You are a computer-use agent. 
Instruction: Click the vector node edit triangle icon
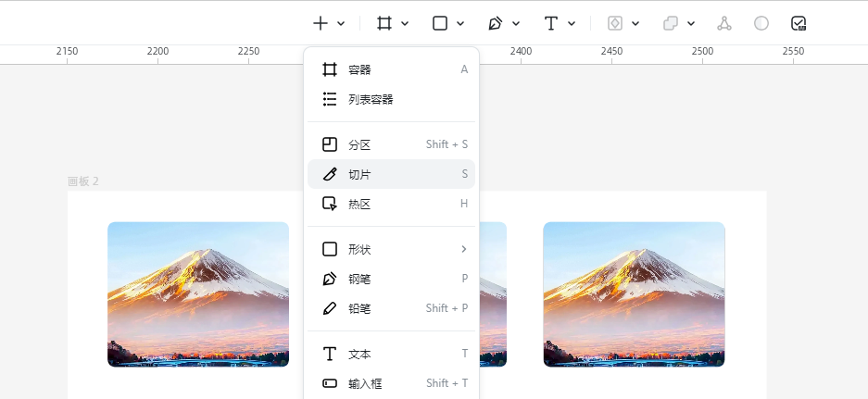click(x=724, y=23)
